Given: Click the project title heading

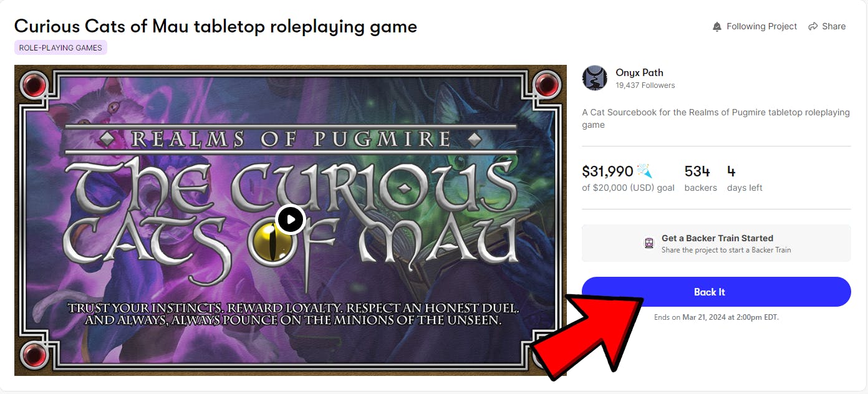Looking at the screenshot, I should pyautogui.click(x=216, y=26).
